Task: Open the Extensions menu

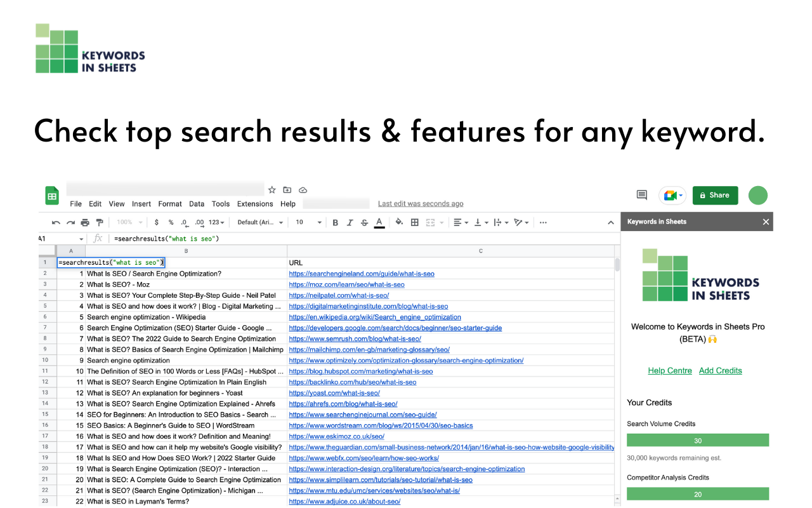Action: (x=255, y=204)
